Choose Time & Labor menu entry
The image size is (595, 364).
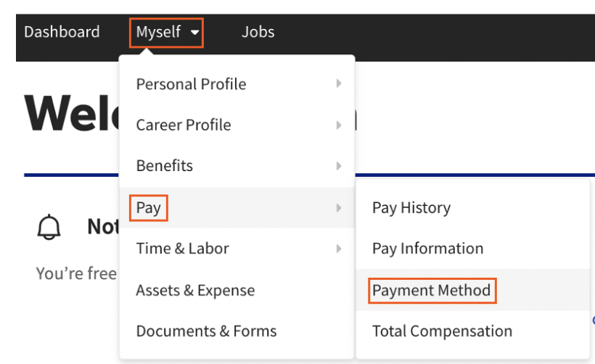pyautogui.click(x=182, y=249)
